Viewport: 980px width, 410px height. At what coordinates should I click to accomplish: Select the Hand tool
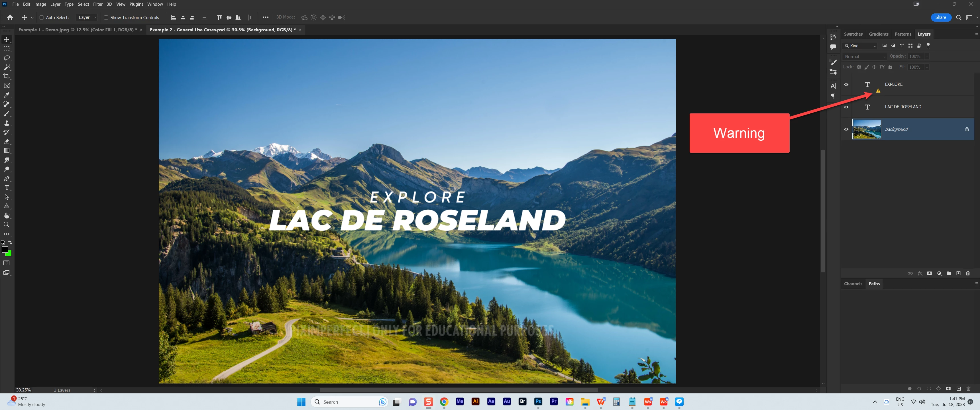pos(7,216)
